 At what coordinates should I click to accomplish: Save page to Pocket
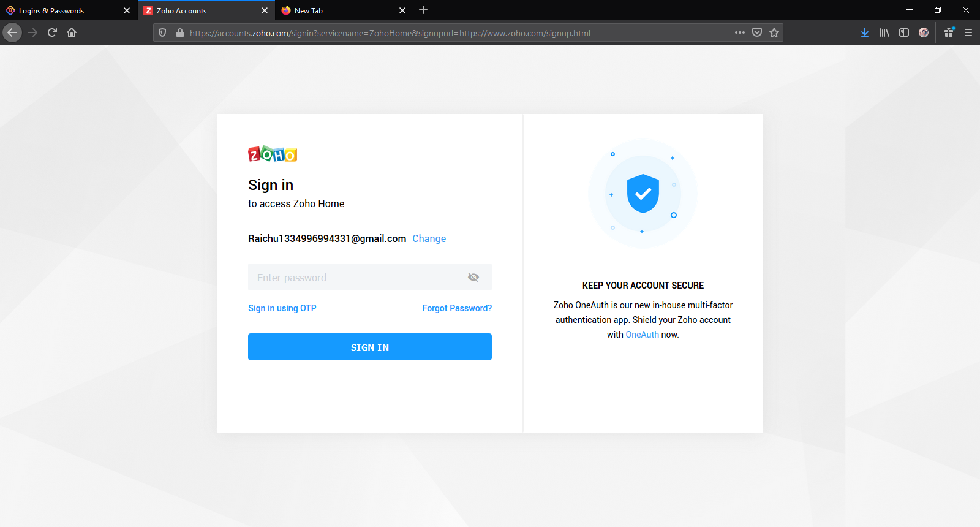click(757, 32)
